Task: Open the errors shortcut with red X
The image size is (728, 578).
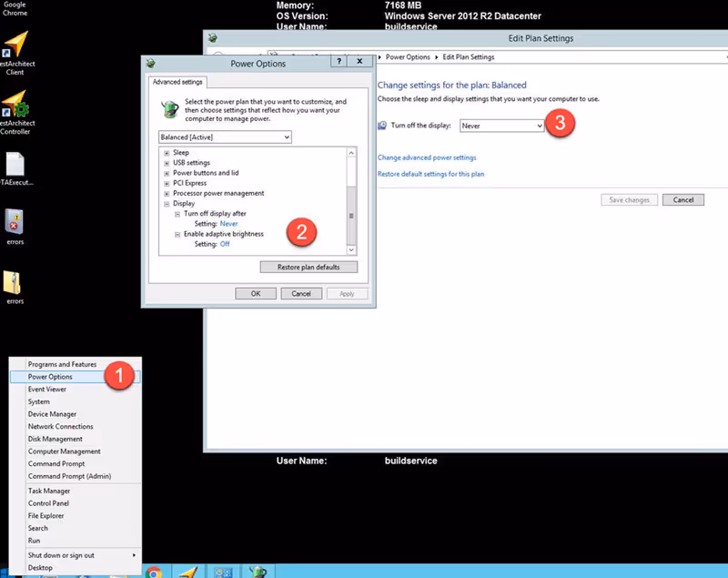Action: (15, 227)
